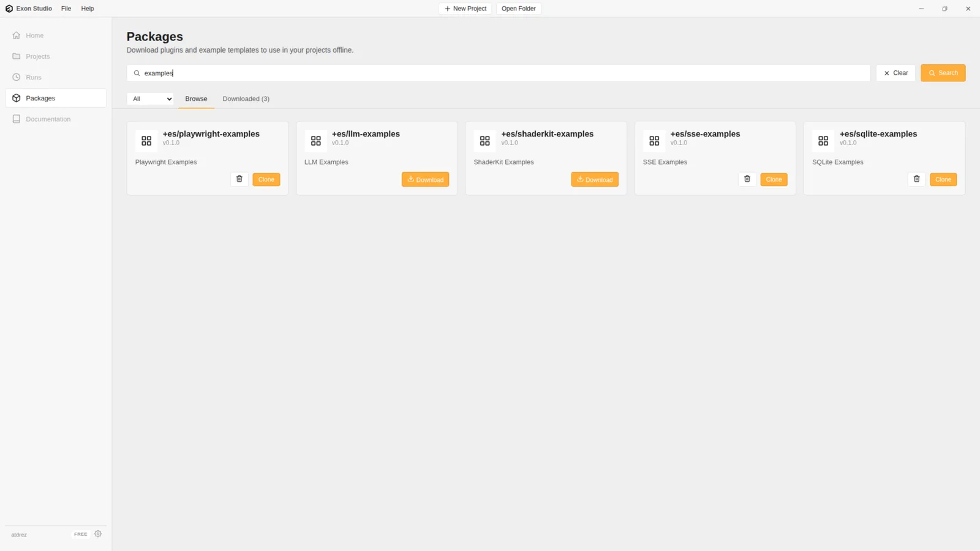Expand the All filter dropdown
Screen dimensions: 980x551
[150, 99]
